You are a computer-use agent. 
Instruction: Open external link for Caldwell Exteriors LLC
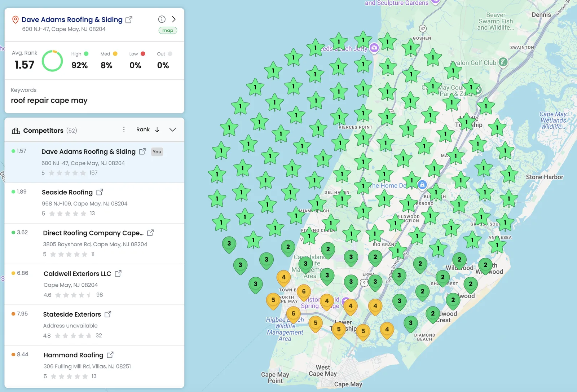coord(118,274)
